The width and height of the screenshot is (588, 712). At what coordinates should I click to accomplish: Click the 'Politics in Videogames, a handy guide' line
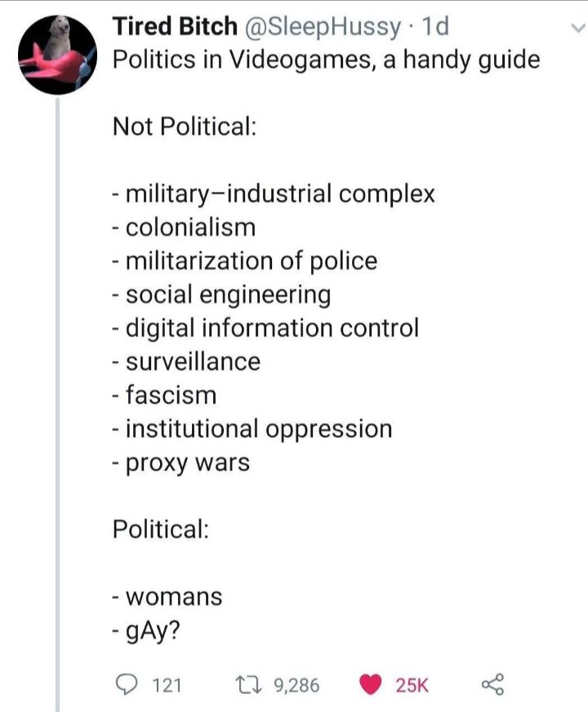coord(326,61)
